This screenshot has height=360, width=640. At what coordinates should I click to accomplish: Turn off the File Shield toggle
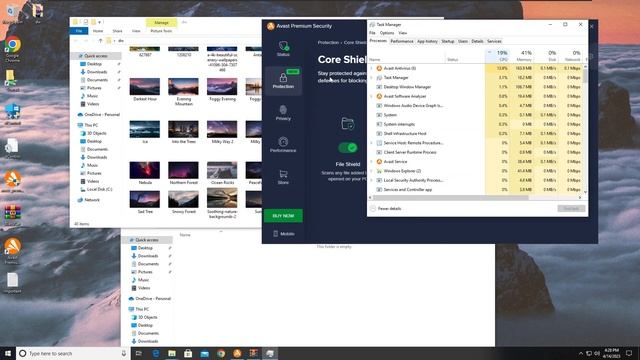[348, 148]
